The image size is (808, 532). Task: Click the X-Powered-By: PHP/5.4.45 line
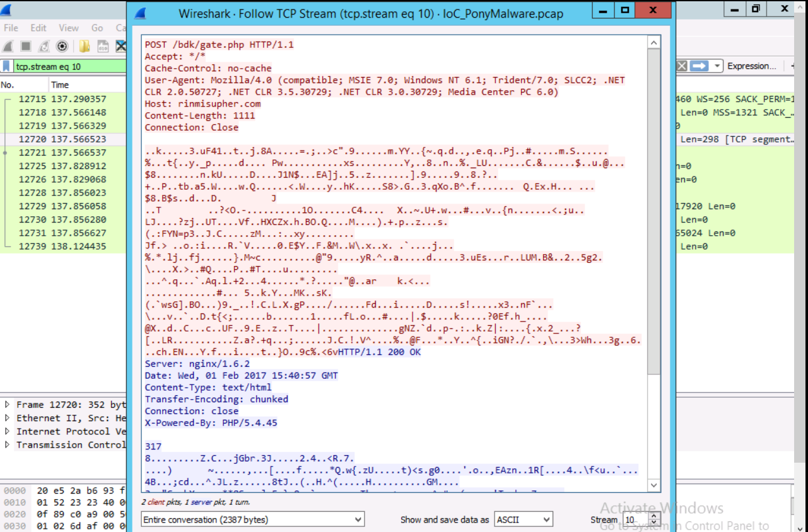point(211,422)
